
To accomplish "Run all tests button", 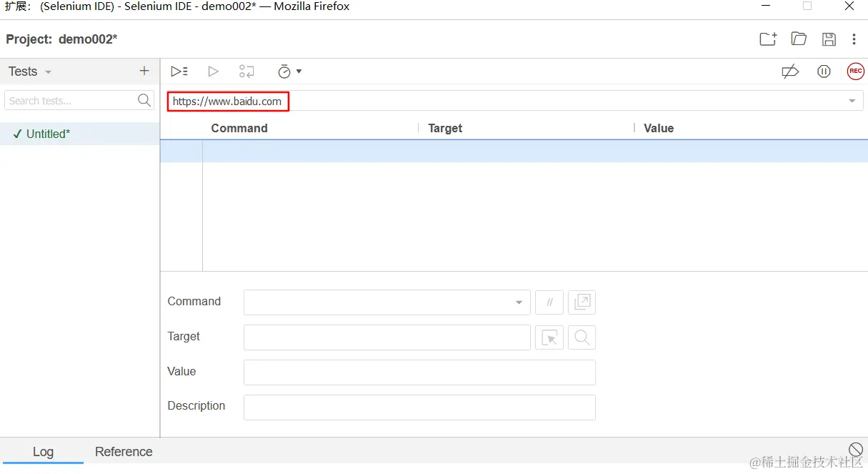I will coord(179,71).
